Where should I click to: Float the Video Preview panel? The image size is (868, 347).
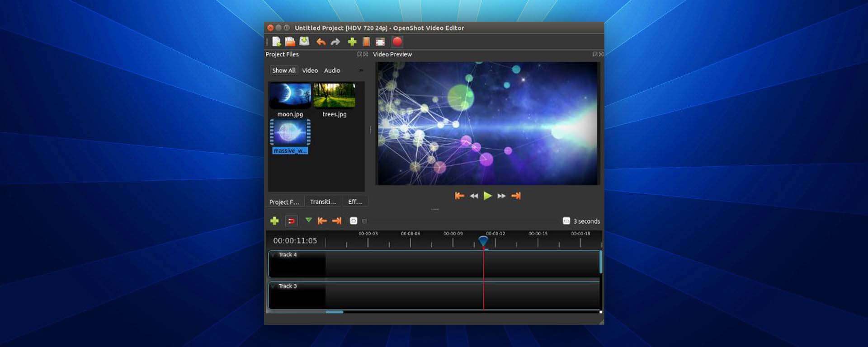click(x=595, y=54)
